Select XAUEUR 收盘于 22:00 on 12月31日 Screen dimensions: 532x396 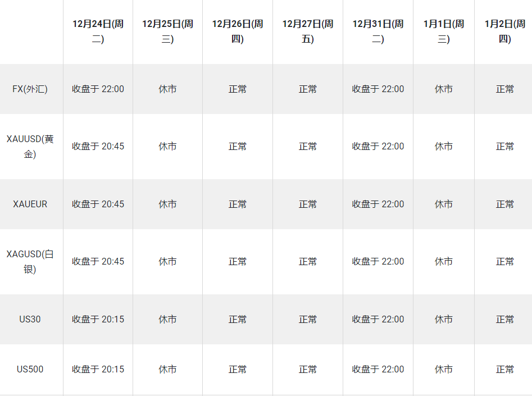click(378, 204)
